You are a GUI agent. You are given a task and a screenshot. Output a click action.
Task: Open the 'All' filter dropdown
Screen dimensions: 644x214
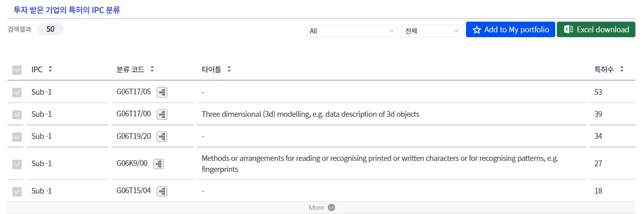(x=351, y=31)
